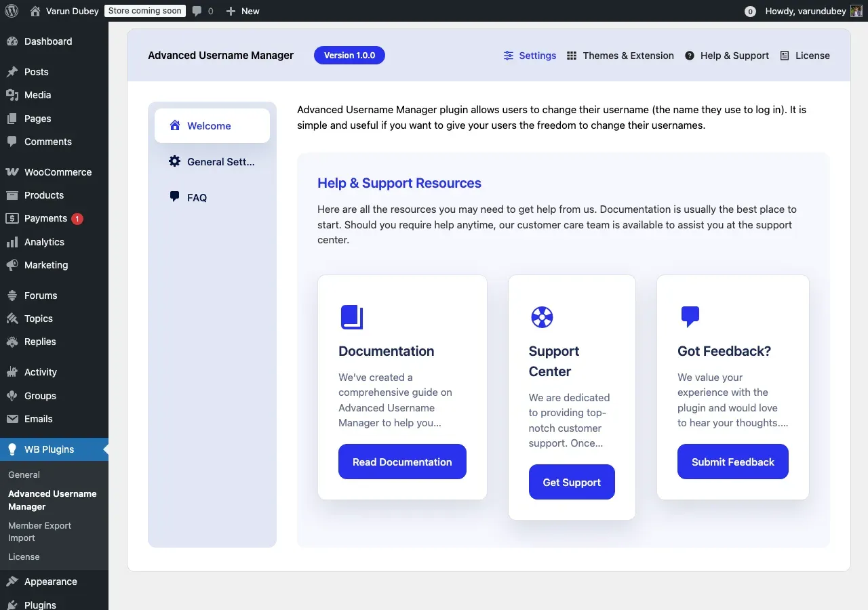The image size is (868, 610).
Task: Click the WooCommerce logo icon
Action: [x=12, y=172]
